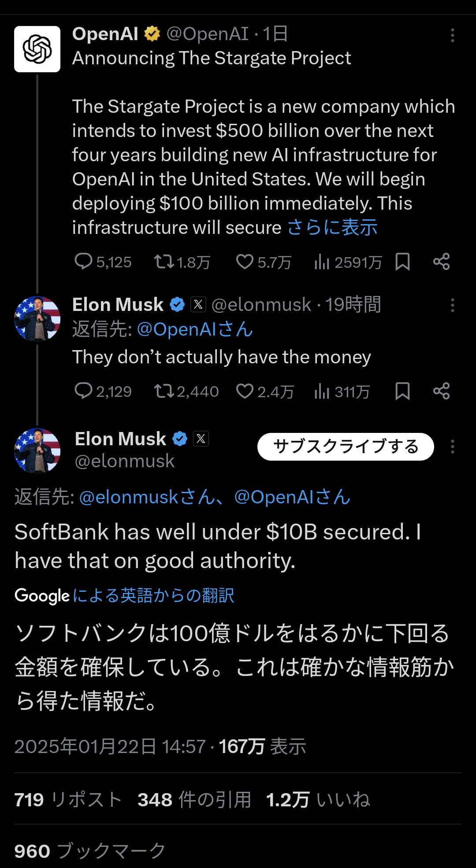View the 719 リポスト list
Image resolution: width=476 pixels, height=868 pixels.
click(68, 799)
